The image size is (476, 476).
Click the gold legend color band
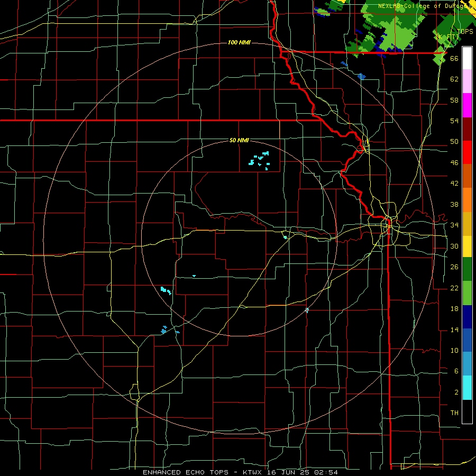pyautogui.click(x=467, y=223)
